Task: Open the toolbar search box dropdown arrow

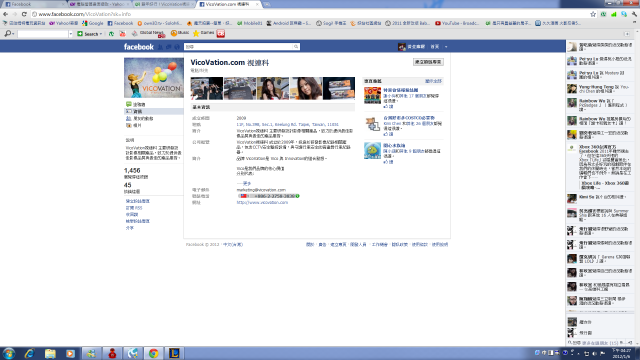Action: click(71, 34)
